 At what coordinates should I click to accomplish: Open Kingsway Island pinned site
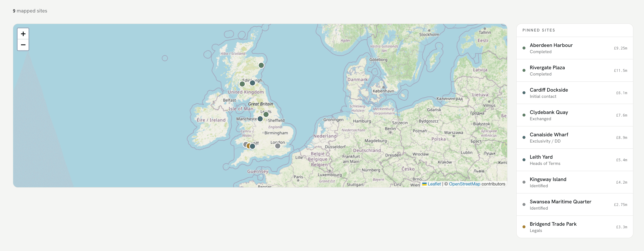574,182
